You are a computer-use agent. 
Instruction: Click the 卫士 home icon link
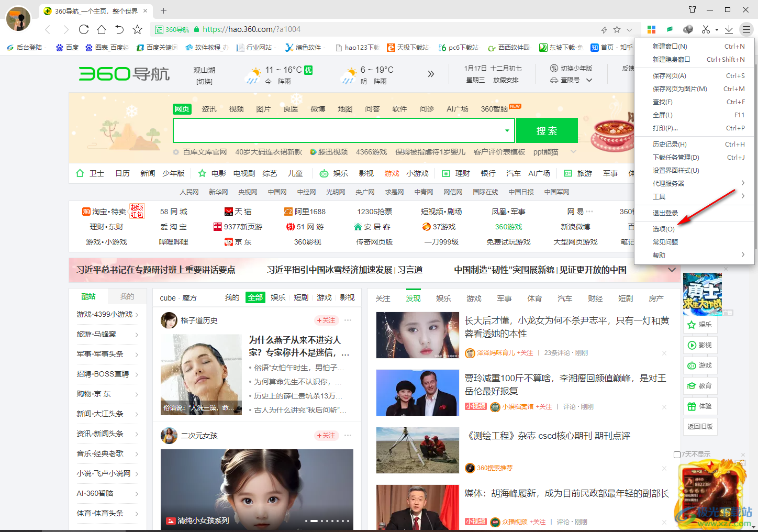point(90,173)
